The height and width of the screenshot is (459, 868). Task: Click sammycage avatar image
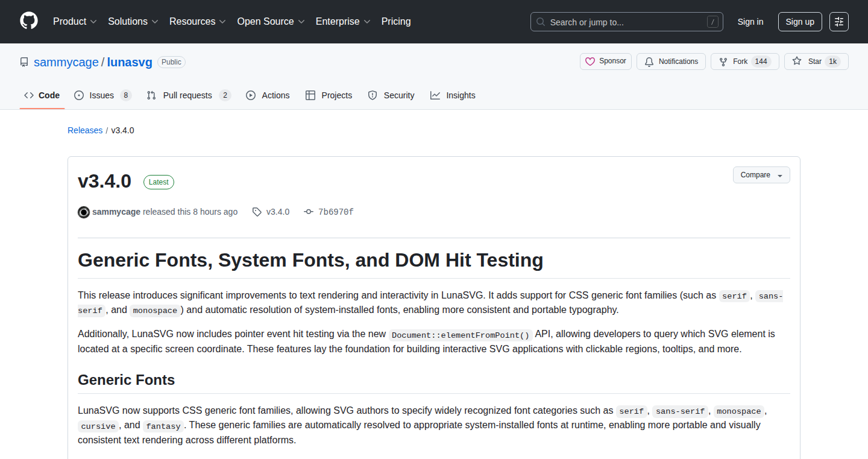click(x=84, y=212)
